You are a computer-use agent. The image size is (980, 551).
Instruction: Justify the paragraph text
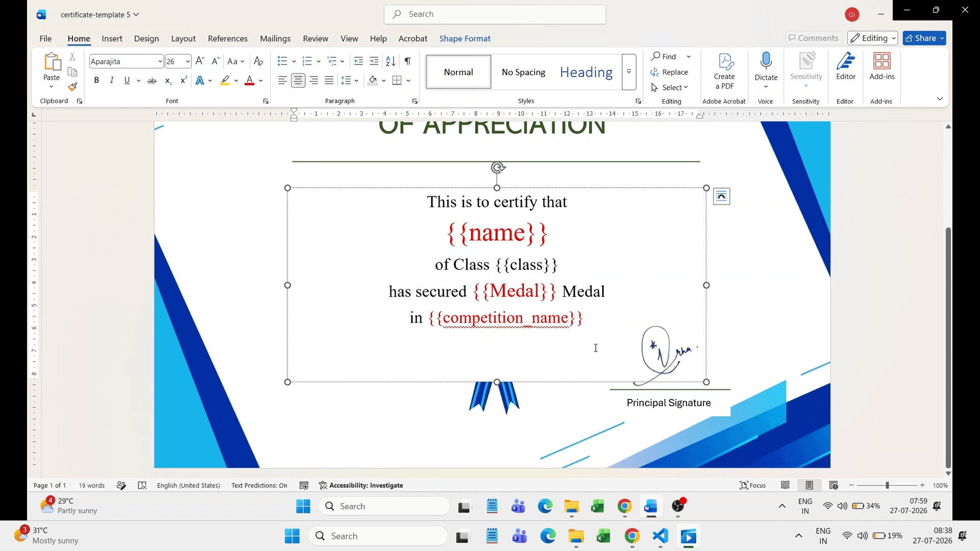click(x=329, y=81)
